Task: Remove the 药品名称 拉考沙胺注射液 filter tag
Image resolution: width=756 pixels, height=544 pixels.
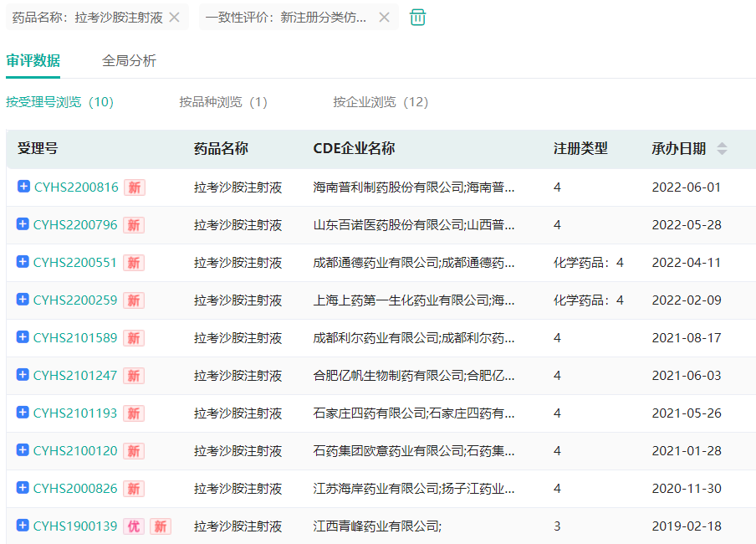Action: (x=174, y=18)
